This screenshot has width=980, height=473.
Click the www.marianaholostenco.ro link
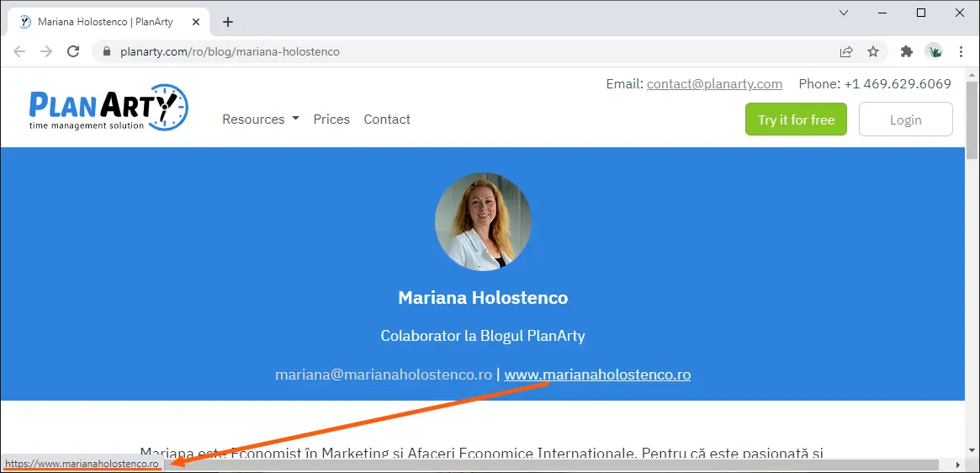[x=597, y=375]
